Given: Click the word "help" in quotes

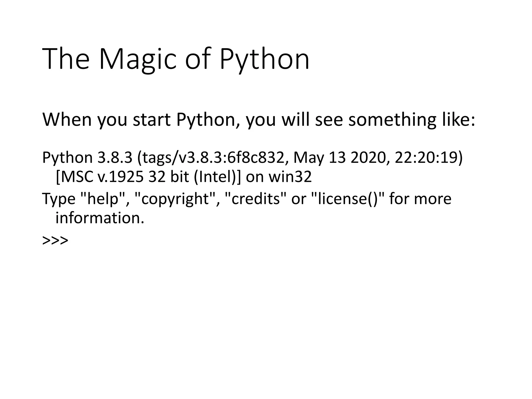Looking at the screenshot, I should click(x=103, y=199).
